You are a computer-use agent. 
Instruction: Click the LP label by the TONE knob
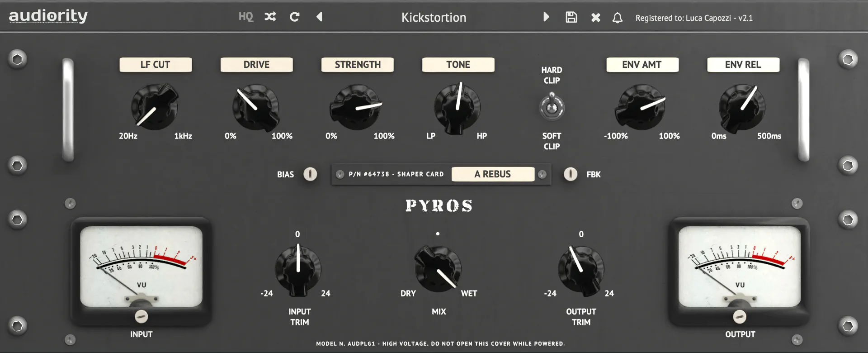[x=431, y=136]
